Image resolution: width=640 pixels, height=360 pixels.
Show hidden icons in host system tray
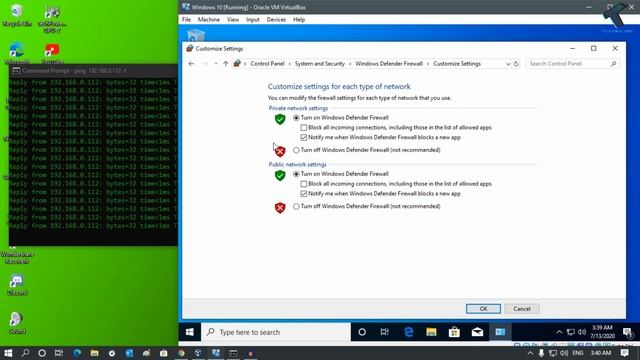point(530,353)
